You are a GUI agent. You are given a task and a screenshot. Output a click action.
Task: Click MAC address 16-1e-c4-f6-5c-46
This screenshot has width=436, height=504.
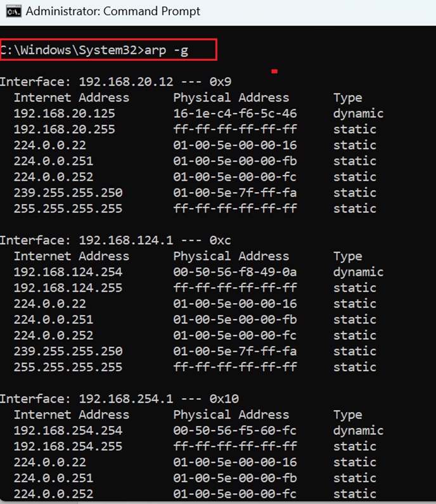(x=235, y=113)
